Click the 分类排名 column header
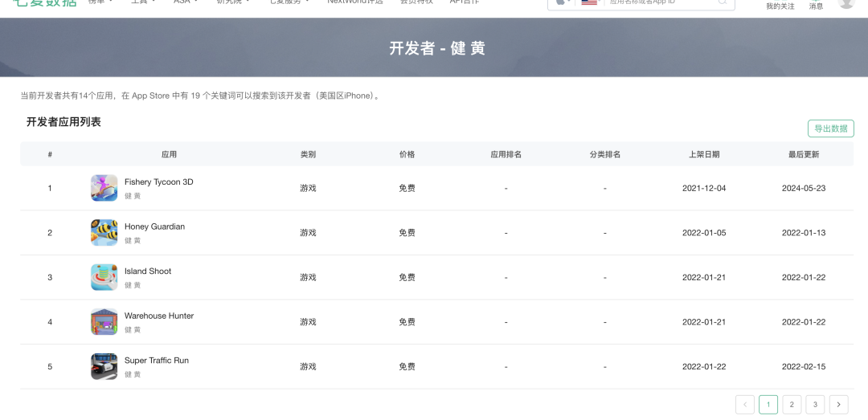This screenshot has height=420, width=868. pos(605,154)
